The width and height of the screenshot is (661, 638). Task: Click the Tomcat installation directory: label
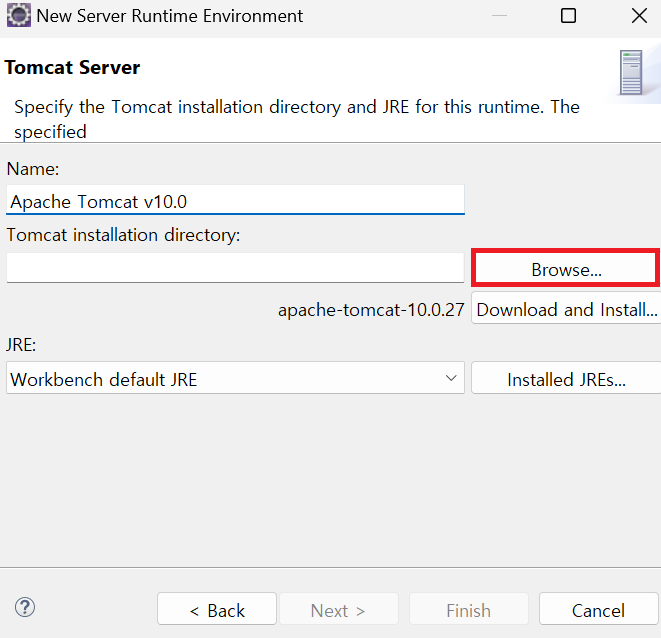point(123,235)
